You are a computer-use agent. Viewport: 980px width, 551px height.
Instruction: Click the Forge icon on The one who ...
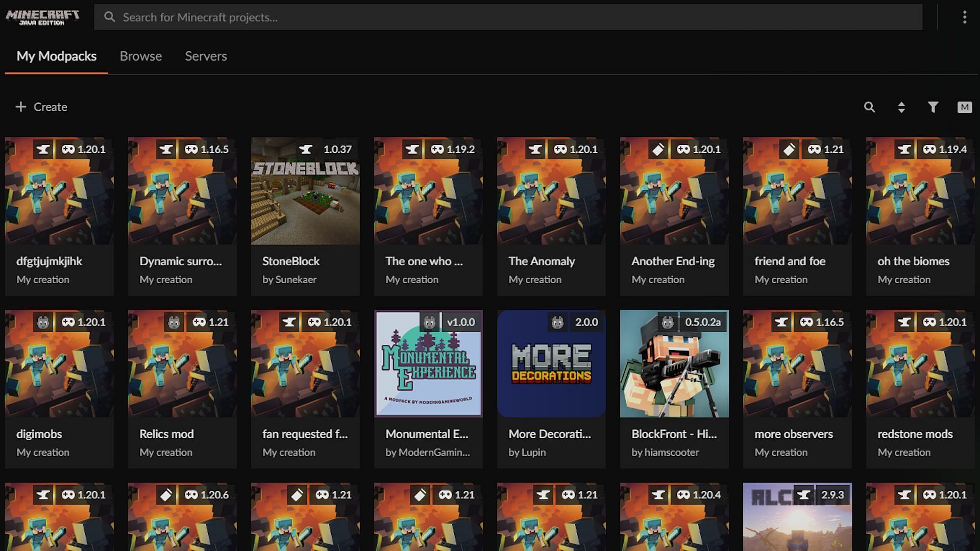pyautogui.click(x=412, y=149)
